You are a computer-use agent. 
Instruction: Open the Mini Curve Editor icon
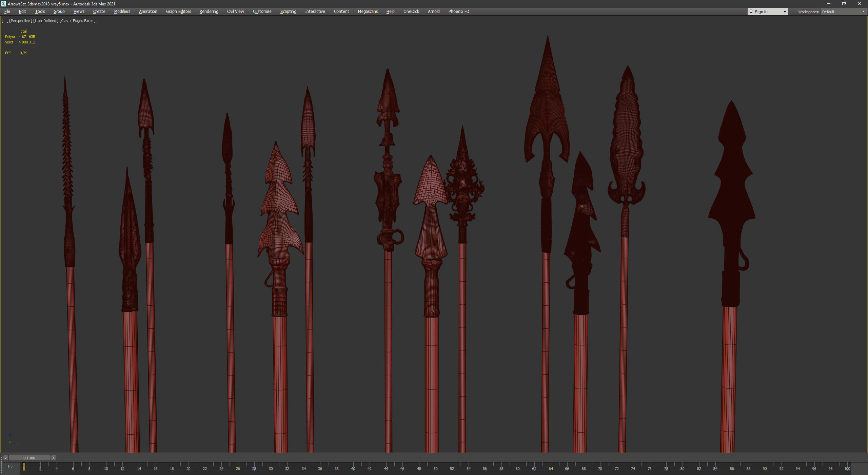(x=10, y=467)
